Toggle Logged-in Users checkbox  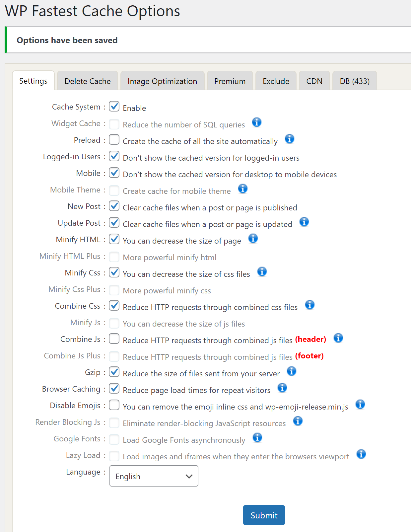(114, 156)
